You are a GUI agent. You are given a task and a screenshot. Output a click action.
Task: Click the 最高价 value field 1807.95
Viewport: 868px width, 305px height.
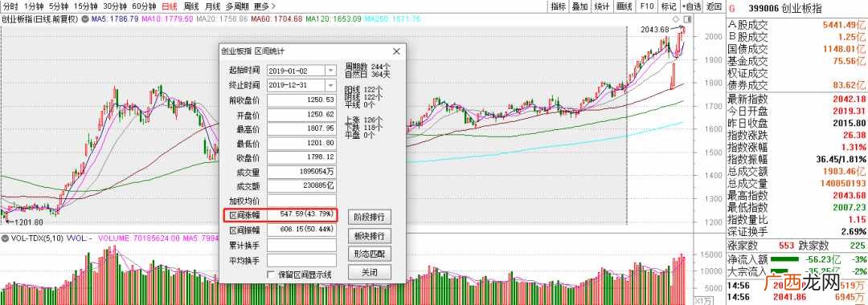(301, 128)
